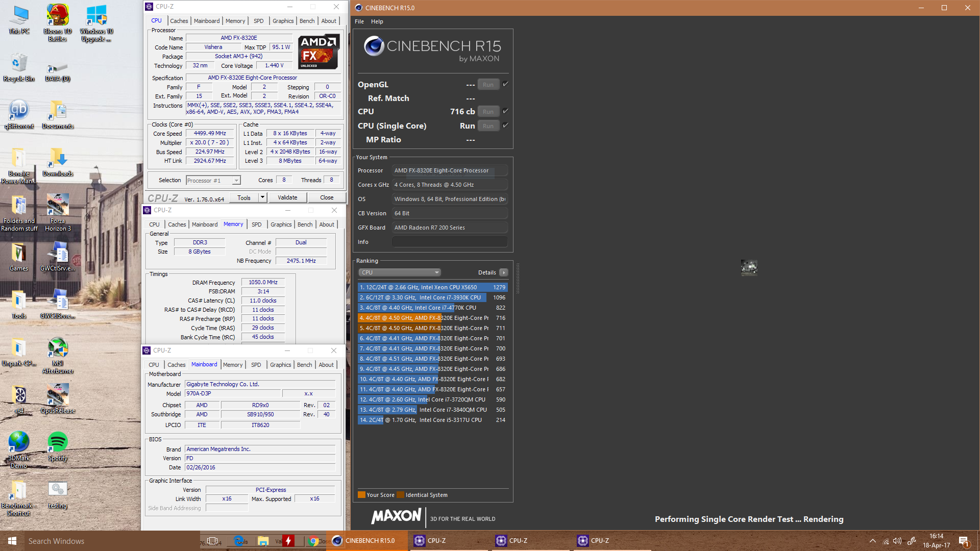Open OpusRelease desktop shortcut
The height and width of the screenshot is (551, 980).
[58, 398]
